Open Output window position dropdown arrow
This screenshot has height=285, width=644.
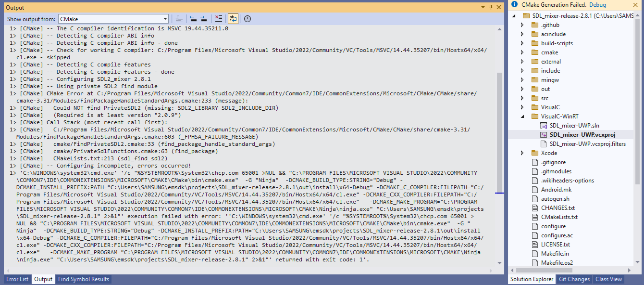pyautogui.click(x=483, y=7)
